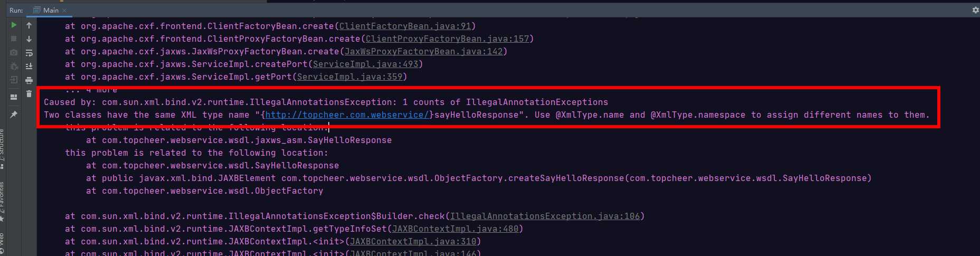This screenshot has height=256, width=980.
Task: Open the Structure side panel
Action: click(2, 148)
